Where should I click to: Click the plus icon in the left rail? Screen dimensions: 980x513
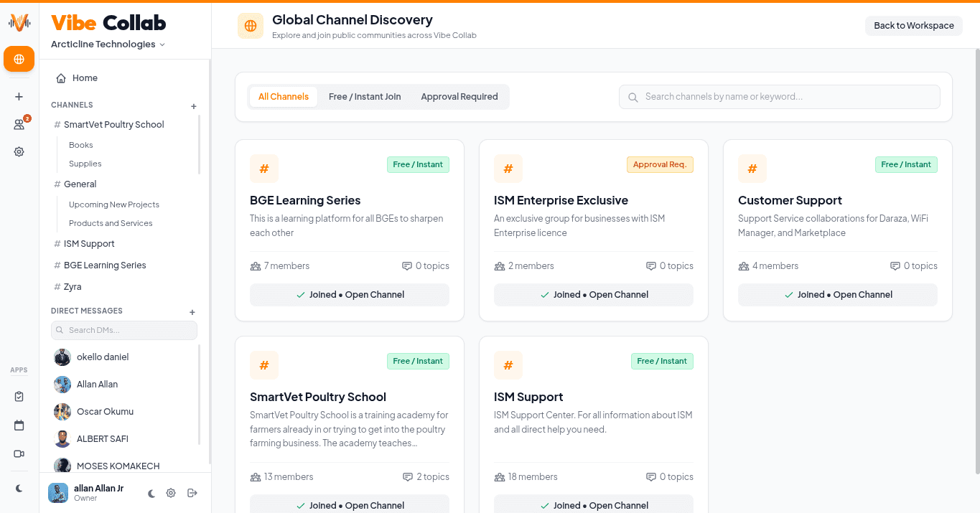click(x=19, y=97)
